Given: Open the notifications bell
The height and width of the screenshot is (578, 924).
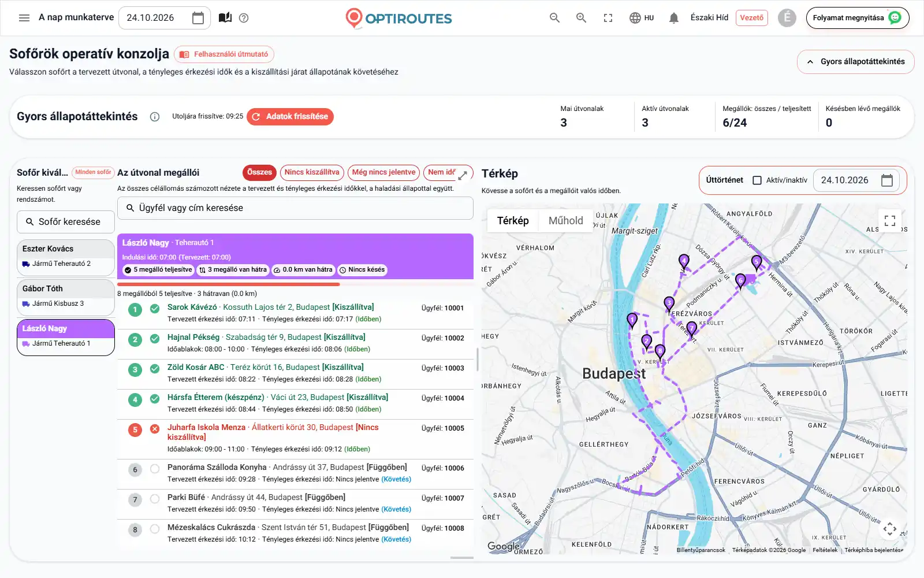Looking at the screenshot, I should click(x=673, y=18).
